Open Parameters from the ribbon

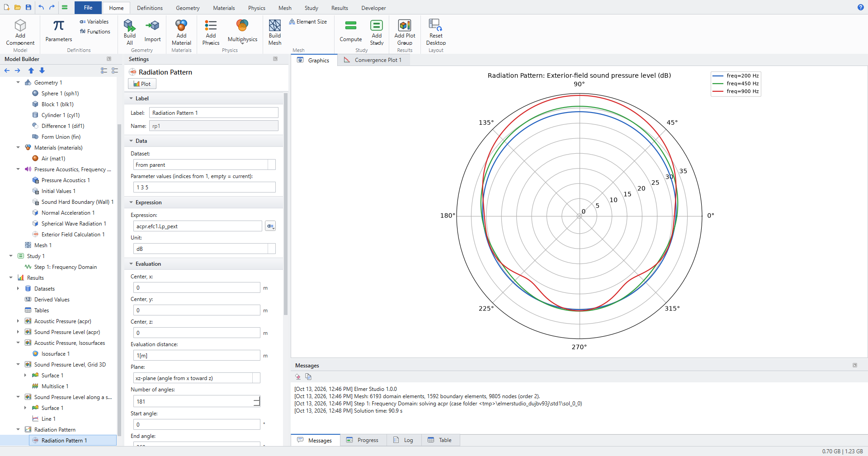[x=59, y=31]
